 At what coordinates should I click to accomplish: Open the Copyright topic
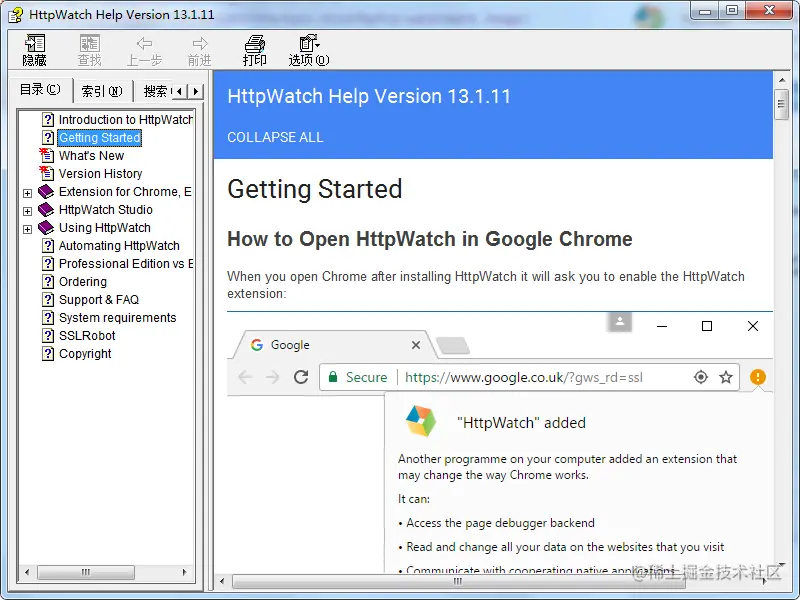point(85,354)
